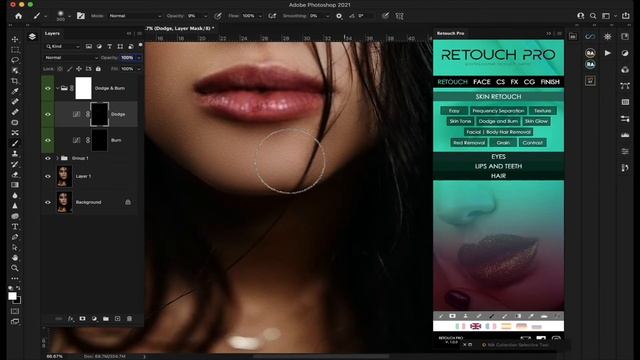Image resolution: width=640 pixels, height=360 pixels.
Task: Select the Dodge layer mask thumbnail
Action: [99, 114]
